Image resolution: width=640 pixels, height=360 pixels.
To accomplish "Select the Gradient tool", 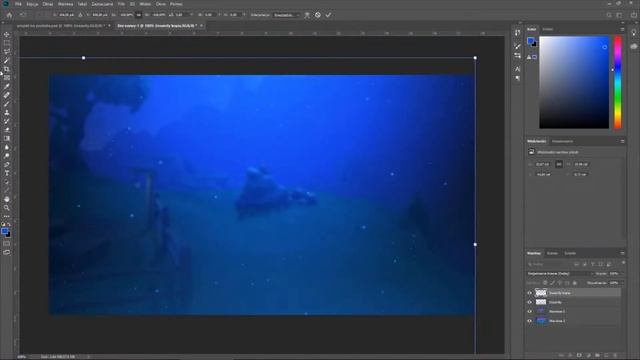I will 7,138.
